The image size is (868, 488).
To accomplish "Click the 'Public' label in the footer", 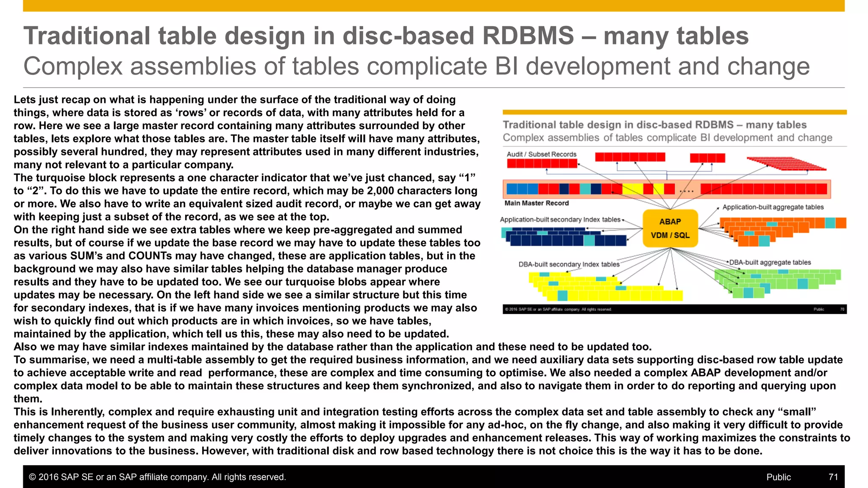I will 779,477.
